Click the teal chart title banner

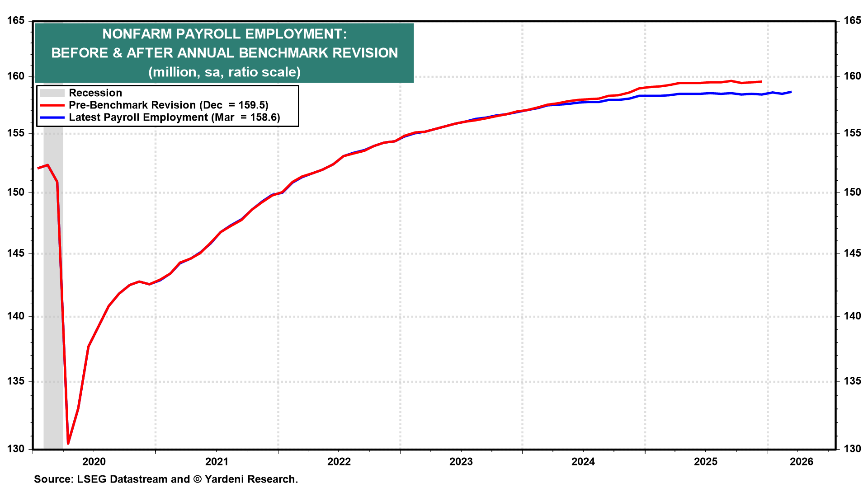(225, 52)
